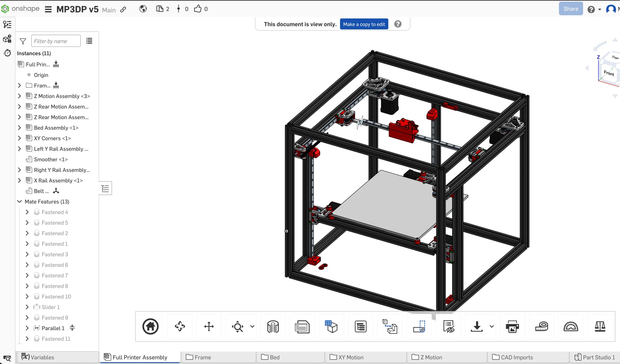
Task: Open the download/export dropdown arrow
Action: pos(491,327)
